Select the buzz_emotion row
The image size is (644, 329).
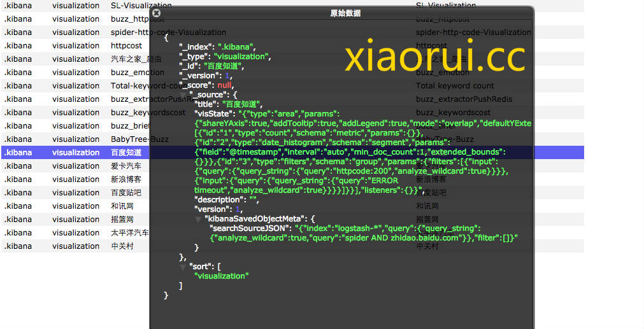(x=76, y=72)
